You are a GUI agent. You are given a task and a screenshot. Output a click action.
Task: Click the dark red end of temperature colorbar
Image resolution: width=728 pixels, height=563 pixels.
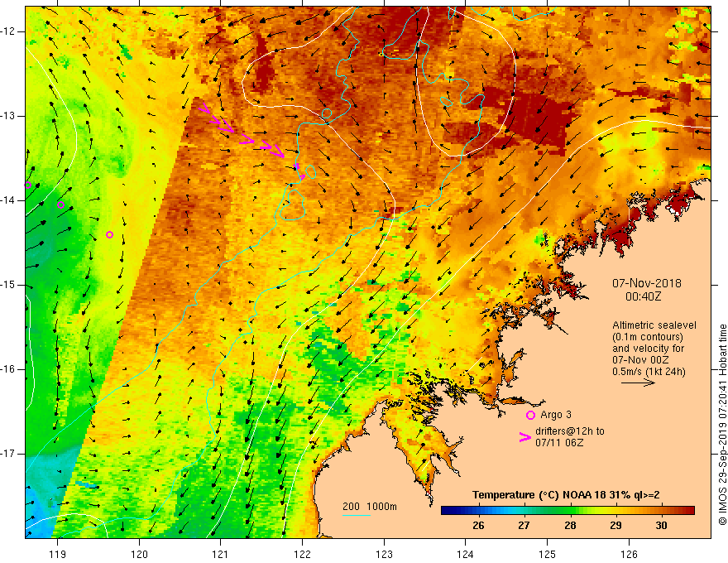pos(689,511)
